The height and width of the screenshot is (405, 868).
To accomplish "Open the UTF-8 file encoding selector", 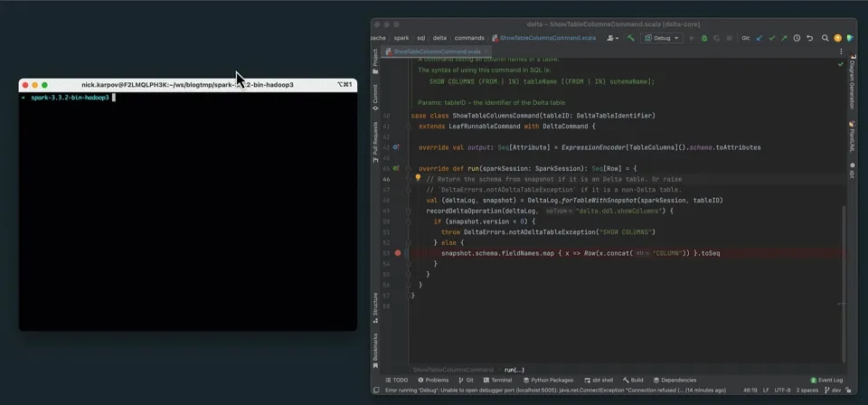I will tap(780, 391).
